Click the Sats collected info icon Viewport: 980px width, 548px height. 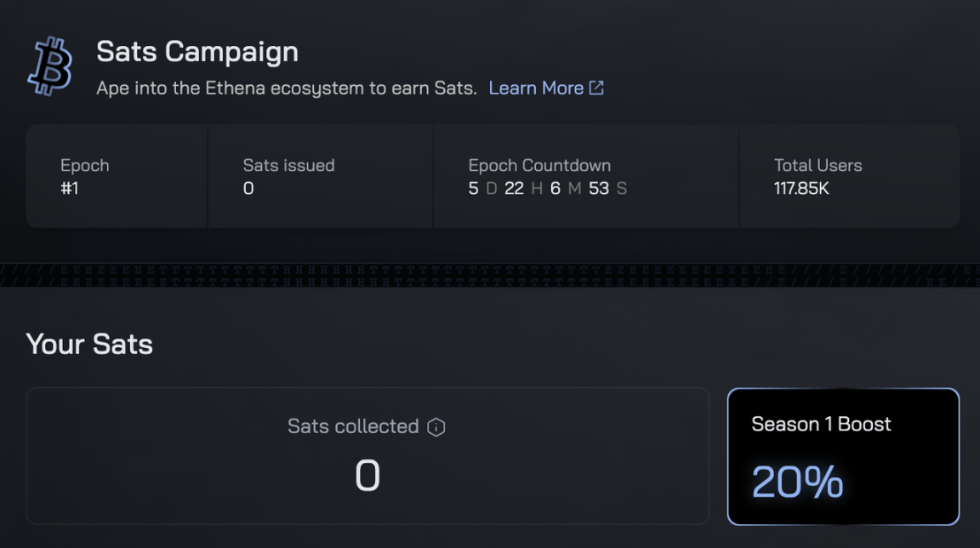[x=436, y=427]
